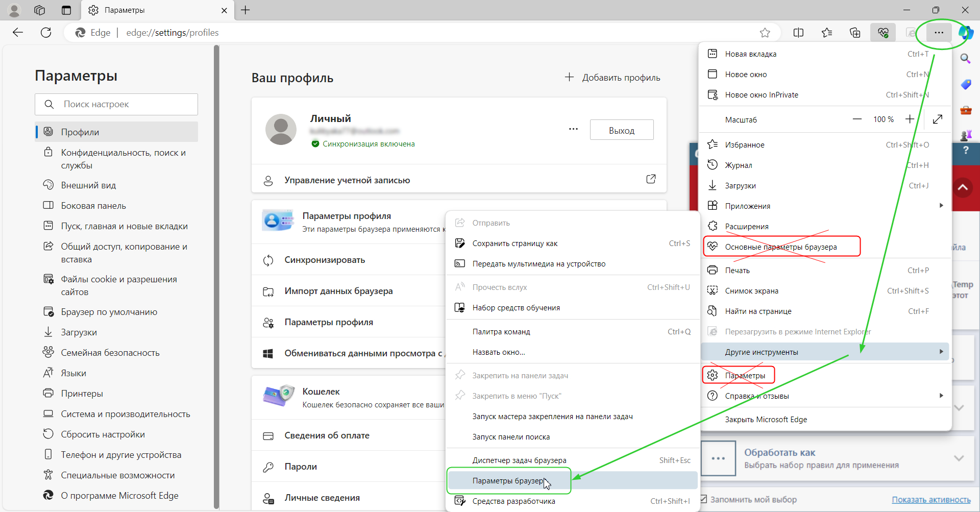
Task: Click the Split screen icon in toolbar
Action: pos(798,33)
